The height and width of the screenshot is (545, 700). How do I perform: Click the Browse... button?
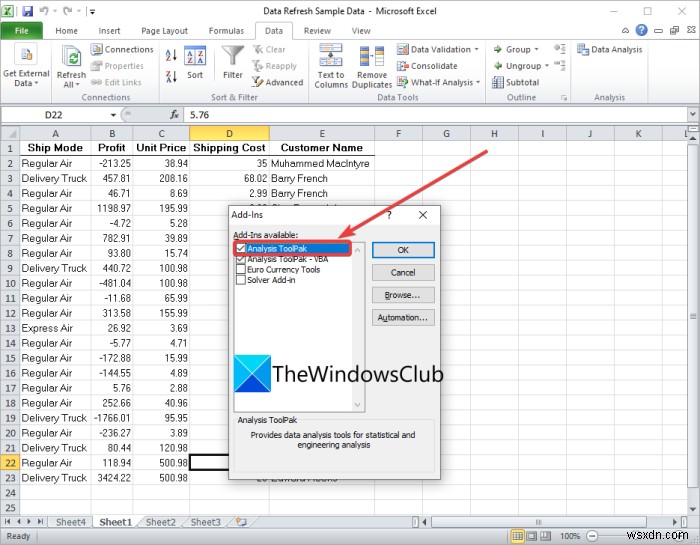(x=403, y=295)
